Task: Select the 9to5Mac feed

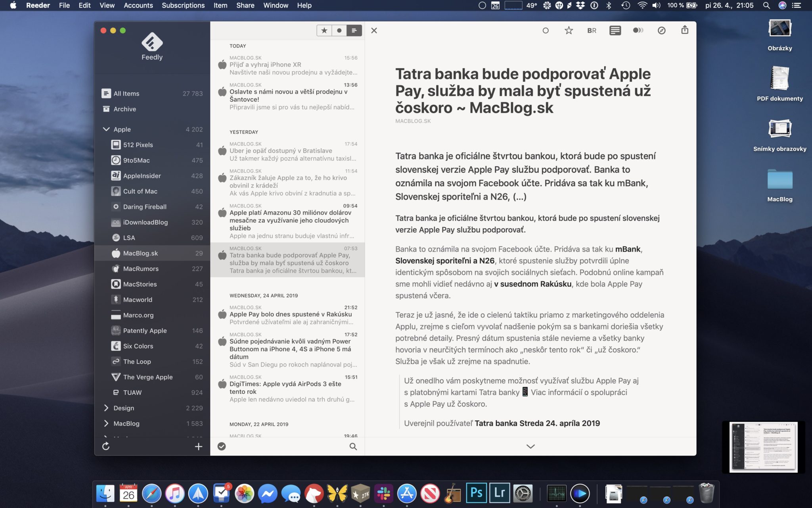Action: [152, 160]
